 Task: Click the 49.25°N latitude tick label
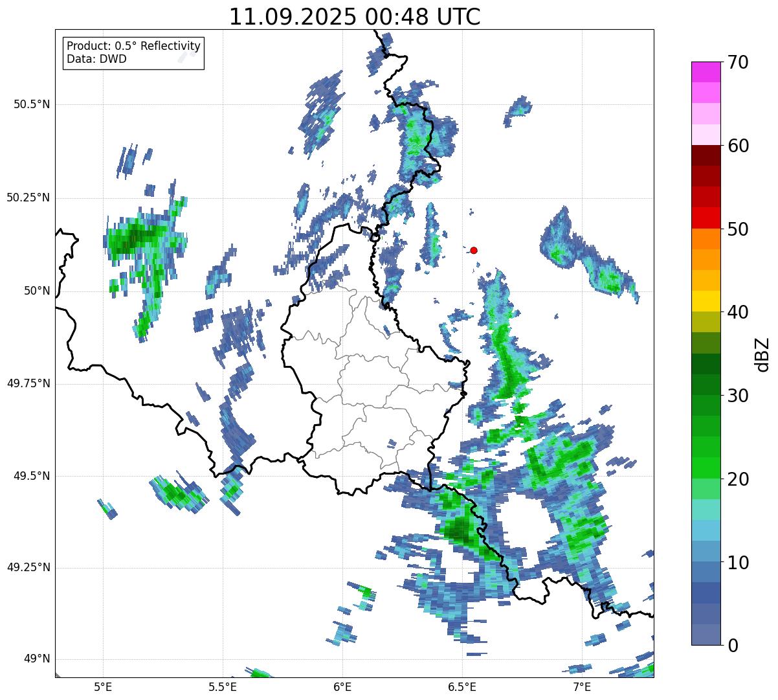tap(28, 568)
